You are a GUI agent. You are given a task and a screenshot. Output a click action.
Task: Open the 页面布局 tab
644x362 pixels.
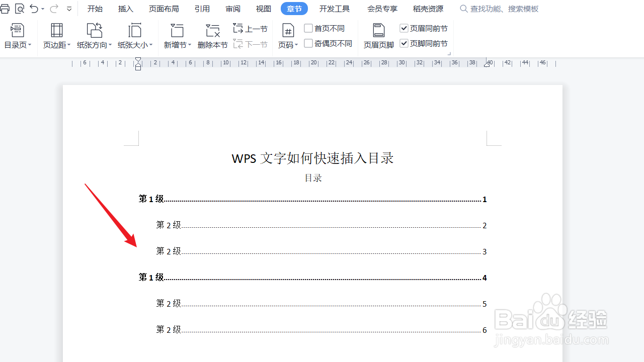[164, 9]
